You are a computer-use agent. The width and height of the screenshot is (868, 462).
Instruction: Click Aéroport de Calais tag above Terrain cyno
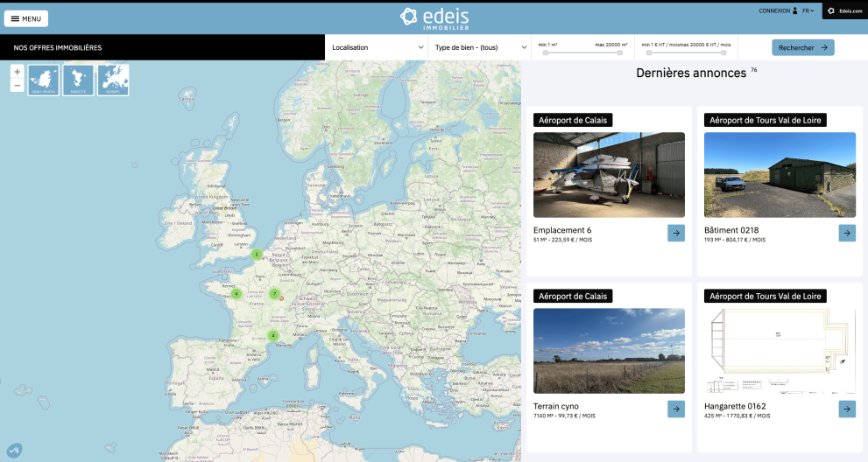pyautogui.click(x=573, y=296)
